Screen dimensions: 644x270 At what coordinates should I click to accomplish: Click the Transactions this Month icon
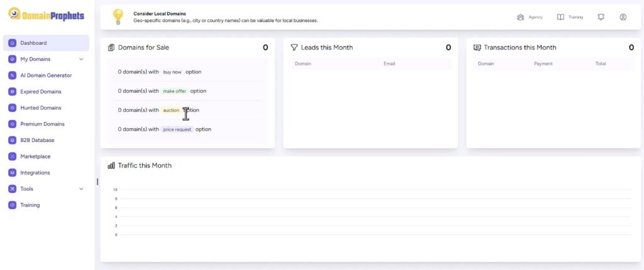point(477,48)
